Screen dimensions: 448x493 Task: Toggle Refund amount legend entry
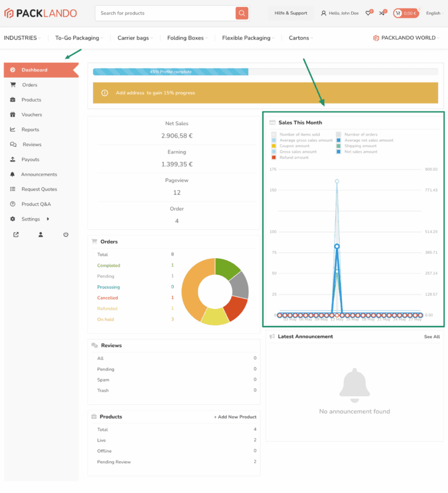[x=290, y=158]
